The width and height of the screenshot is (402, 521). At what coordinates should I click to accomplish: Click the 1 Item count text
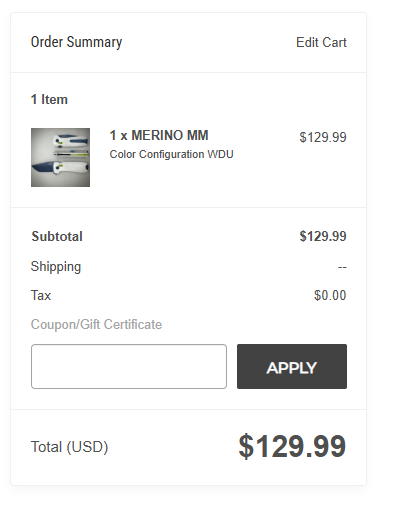pyautogui.click(x=49, y=99)
